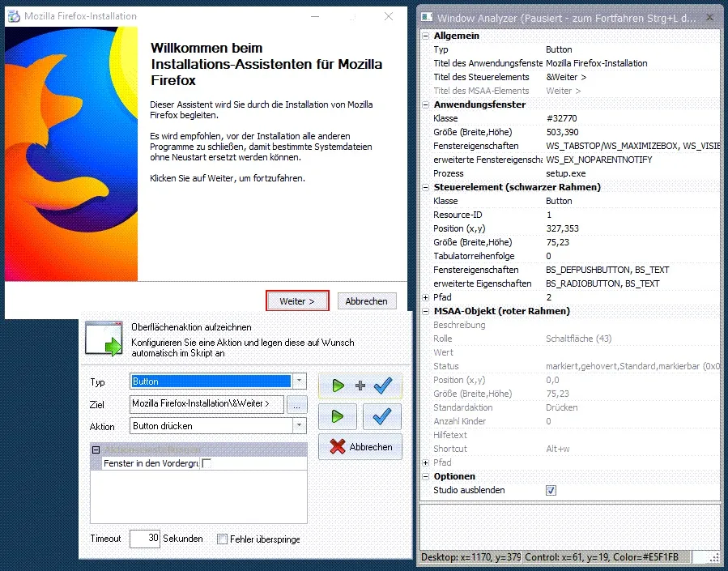The height and width of the screenshot is (571, 728).
Task: Collapse the Optionen section
Action: (425, 476)
